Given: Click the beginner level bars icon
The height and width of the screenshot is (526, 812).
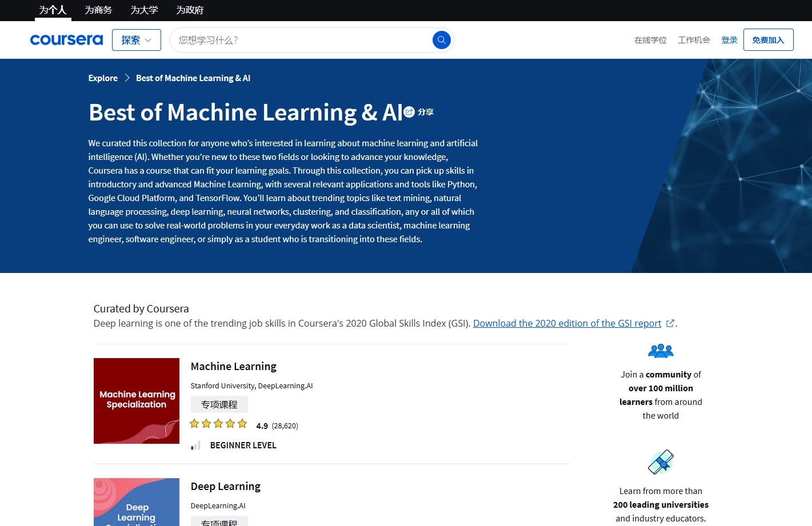Looking at the screenshot, I should pos(195,445).
